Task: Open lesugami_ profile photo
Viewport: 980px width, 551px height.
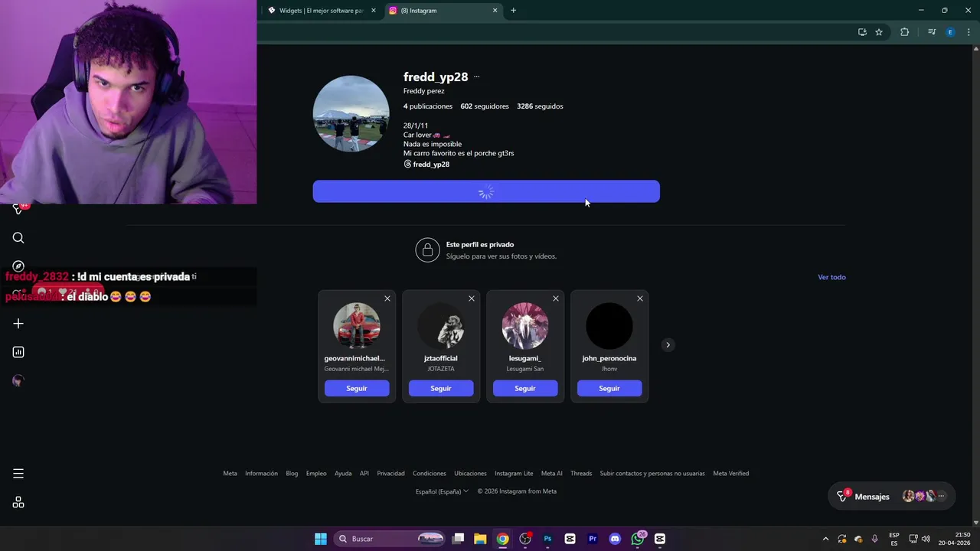Action: tap(525, 326)
